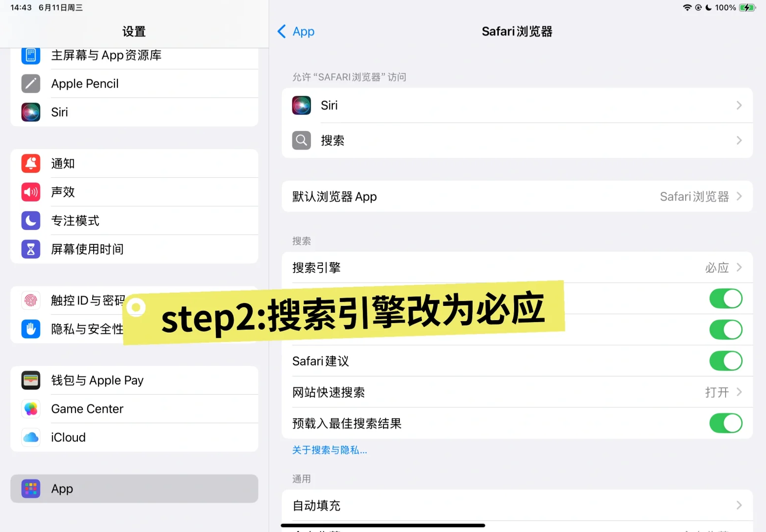
Task: Open the 自动填充 row
Action: pyautogui.click(x=517, y=505)
